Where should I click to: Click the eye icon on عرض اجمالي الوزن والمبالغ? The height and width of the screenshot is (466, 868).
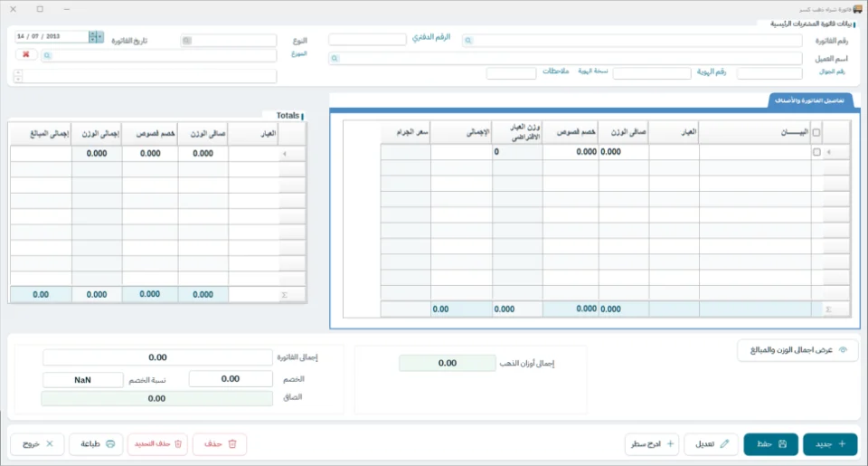pyautogui.click(x=843, y=349)
